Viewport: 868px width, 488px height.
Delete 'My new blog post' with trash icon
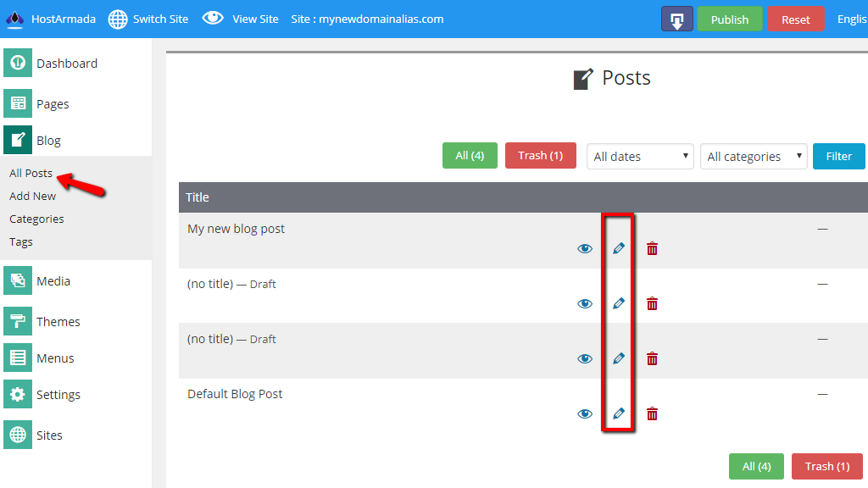[652, 248]
